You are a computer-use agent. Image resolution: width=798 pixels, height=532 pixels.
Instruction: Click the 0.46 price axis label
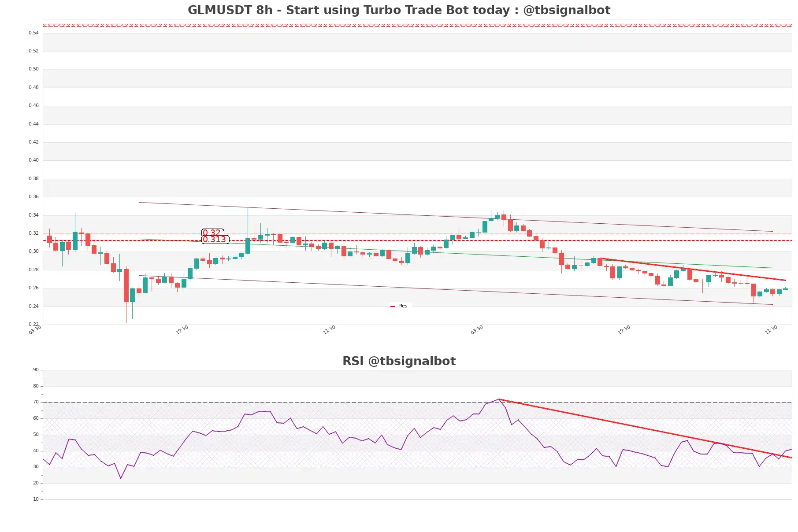point(33,106)
